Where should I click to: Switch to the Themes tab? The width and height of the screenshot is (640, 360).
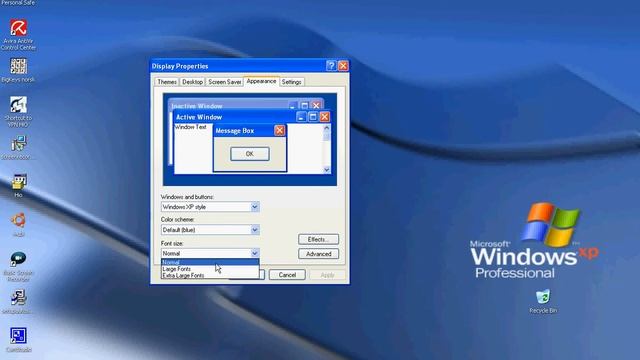tap(167, 82)
